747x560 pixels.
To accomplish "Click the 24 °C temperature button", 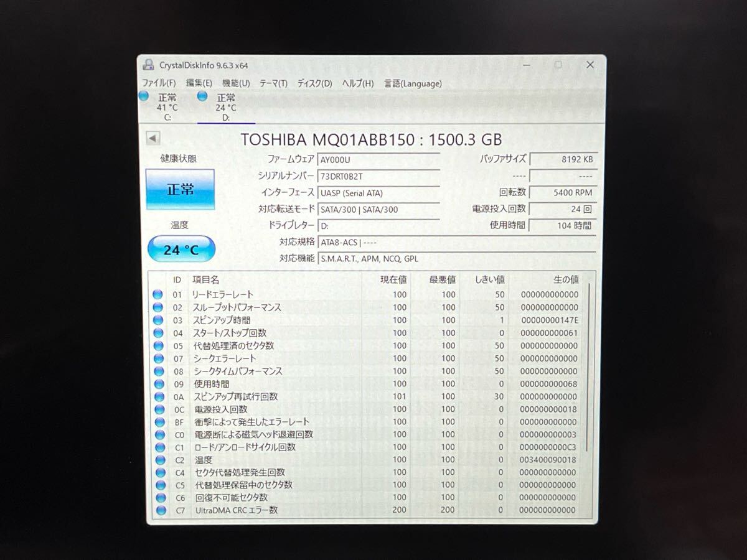I will pyautogui.click(x=181, y=250).
